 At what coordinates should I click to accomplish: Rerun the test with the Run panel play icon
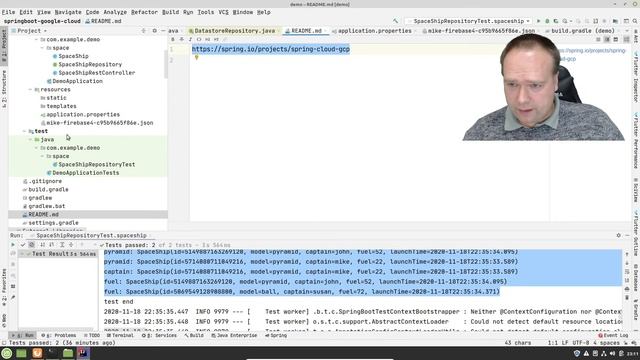click(13, 245)
